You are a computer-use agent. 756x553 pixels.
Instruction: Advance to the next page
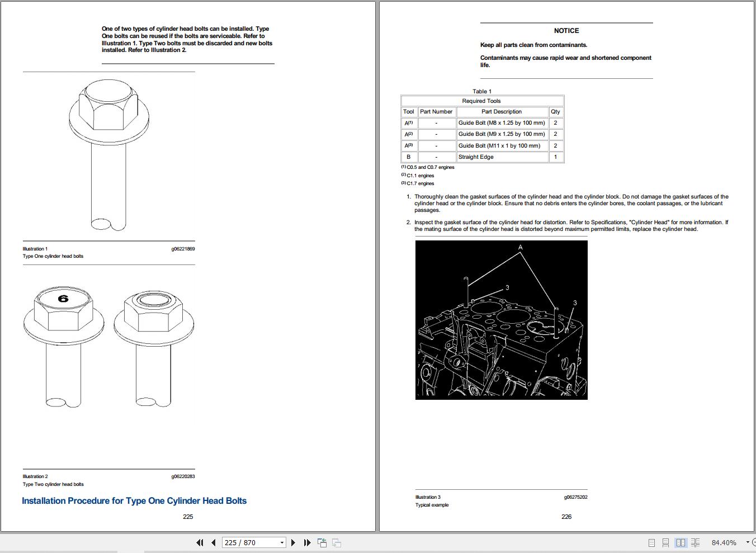click(294, 542)
